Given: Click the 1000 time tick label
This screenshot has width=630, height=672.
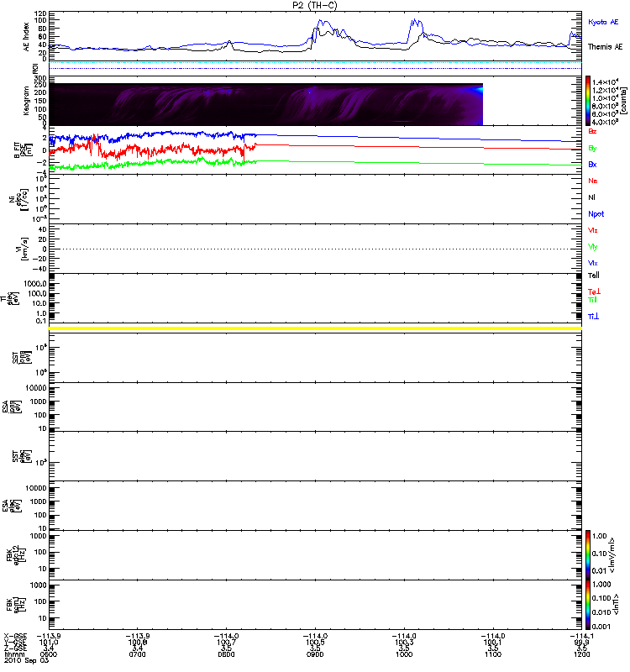Looking at the screenshot, I should point(404,654).
